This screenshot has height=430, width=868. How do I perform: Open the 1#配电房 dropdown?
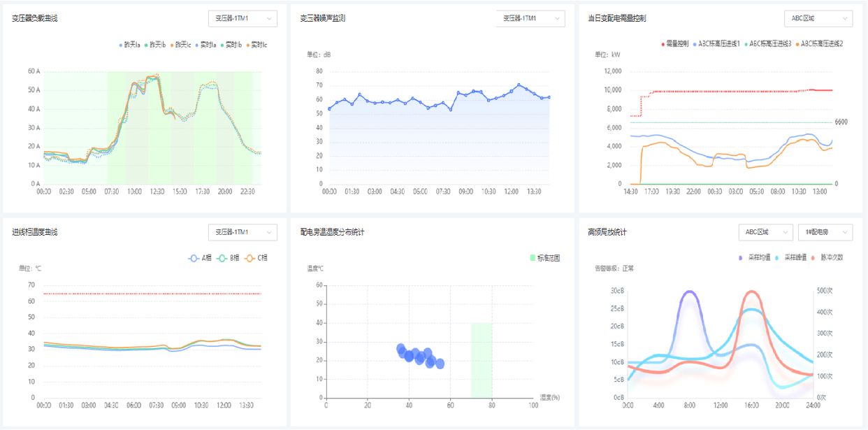point(825,231)
